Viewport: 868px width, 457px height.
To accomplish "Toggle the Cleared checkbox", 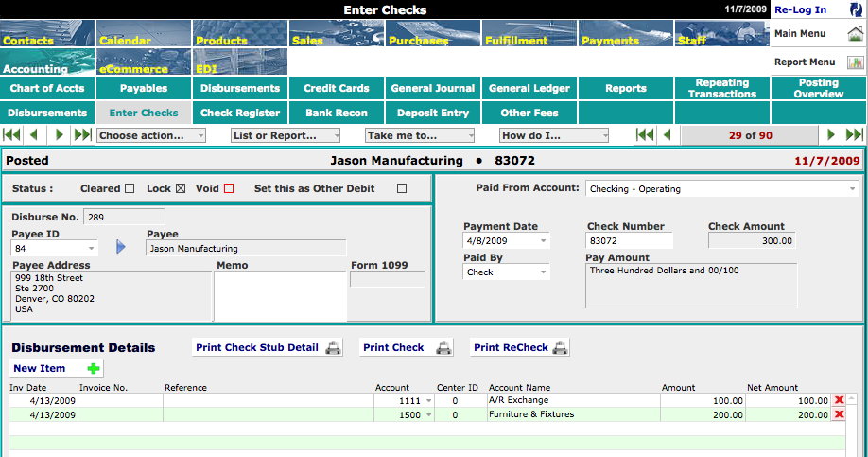I will point(130,188).
